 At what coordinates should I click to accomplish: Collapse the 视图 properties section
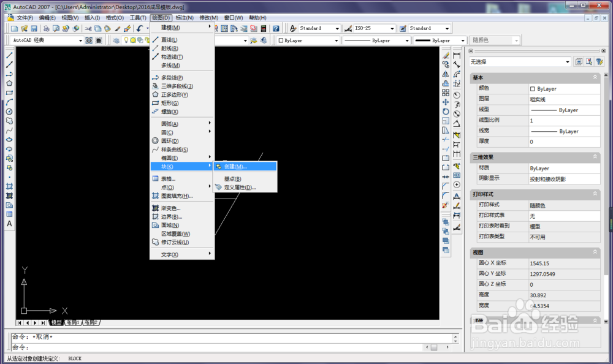[595, 252]
